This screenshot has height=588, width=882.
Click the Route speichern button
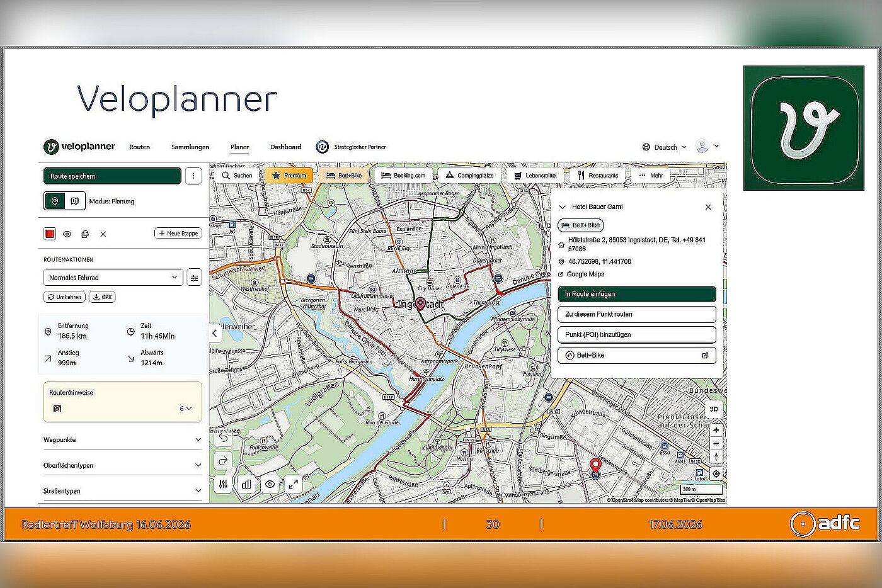(x=112, y=176)
